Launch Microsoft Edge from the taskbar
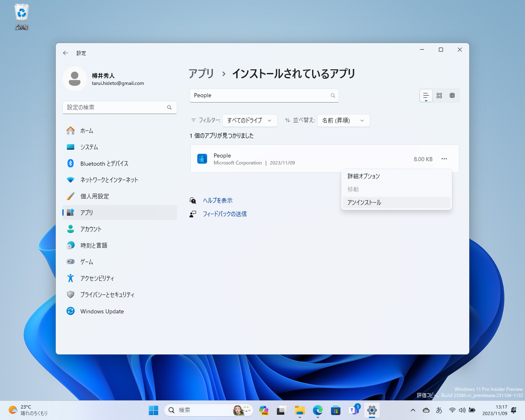 [x=317, y=410]
